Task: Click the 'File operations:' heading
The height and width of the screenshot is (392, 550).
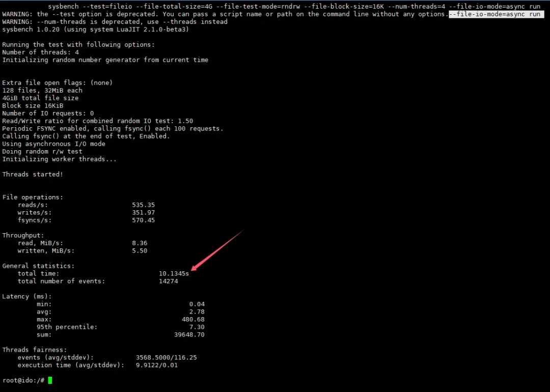Action: coord(33,197)
